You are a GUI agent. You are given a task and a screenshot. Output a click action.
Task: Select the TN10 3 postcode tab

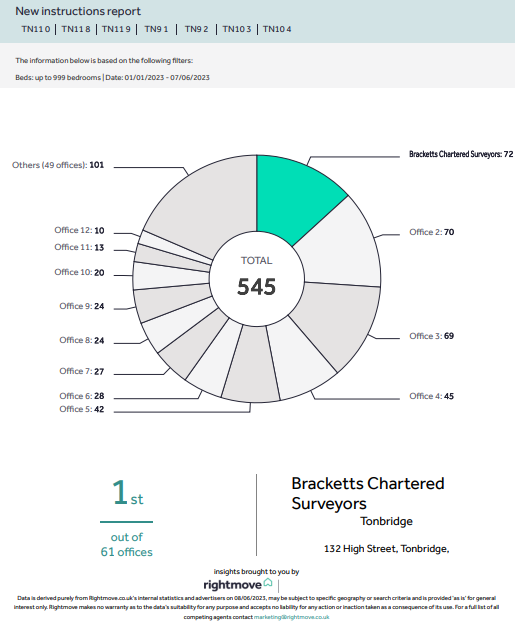pyautogui.click(x=237, y=29)
